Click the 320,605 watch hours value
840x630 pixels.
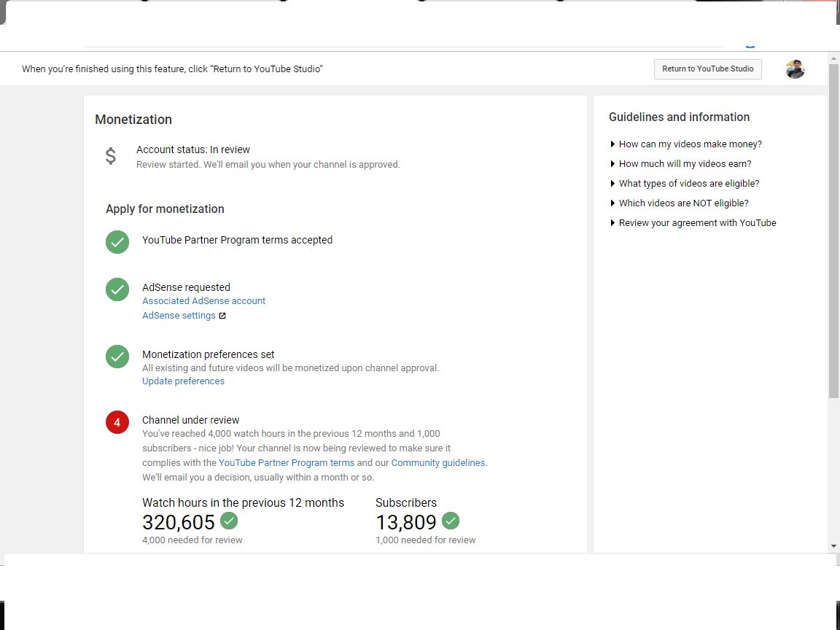coord(179,522)
